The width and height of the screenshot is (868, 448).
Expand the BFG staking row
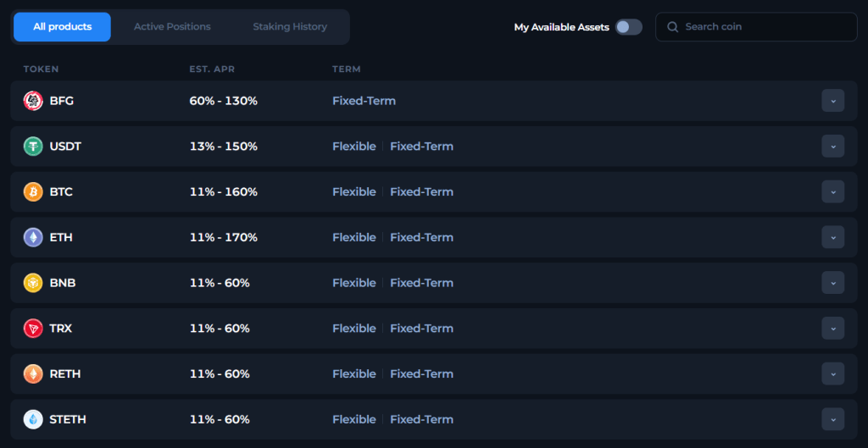[x=832, y=101]
